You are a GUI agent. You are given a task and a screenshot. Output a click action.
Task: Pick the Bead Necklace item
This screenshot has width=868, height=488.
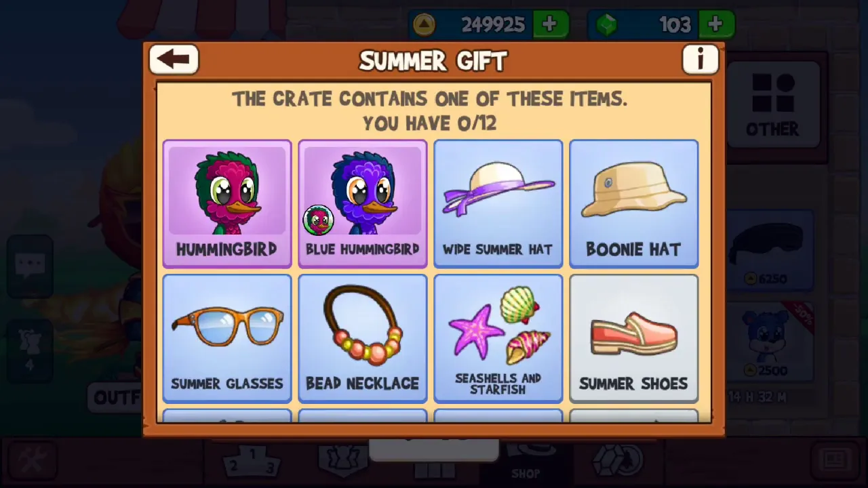coord(363,338)
